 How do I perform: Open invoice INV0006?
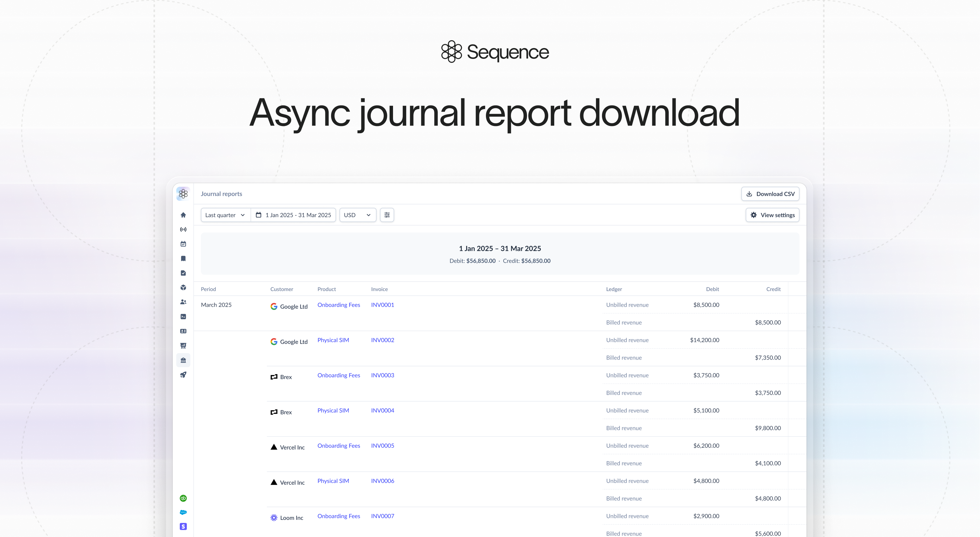[x=382, y=481]
